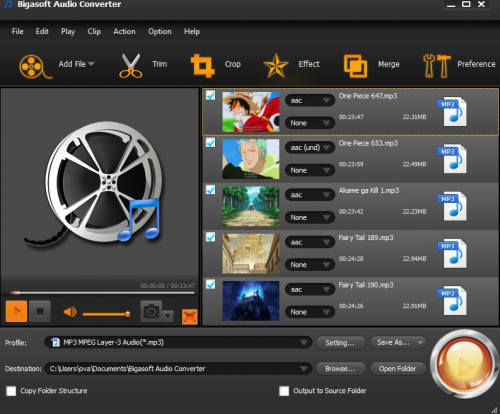Open aac (und) audio track dropdown
Image resolution: width=500 pixels, height=414 pixels.
click(310, 148)
